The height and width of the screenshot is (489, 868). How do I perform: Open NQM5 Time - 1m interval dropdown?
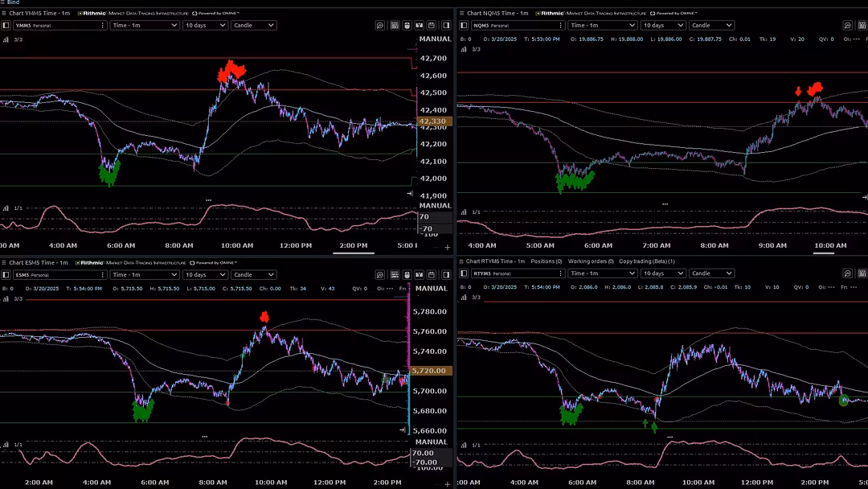(602, 26)
